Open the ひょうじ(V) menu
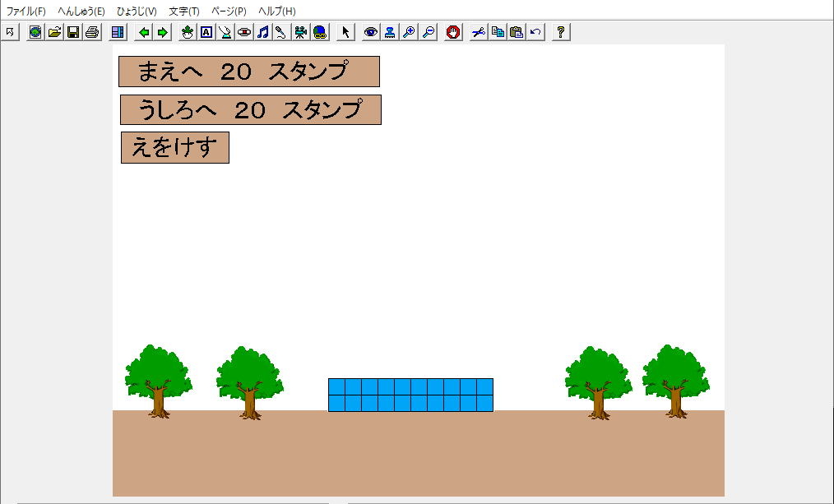The height and width of the screenshot is (504, 834). [x=137, y=12]
